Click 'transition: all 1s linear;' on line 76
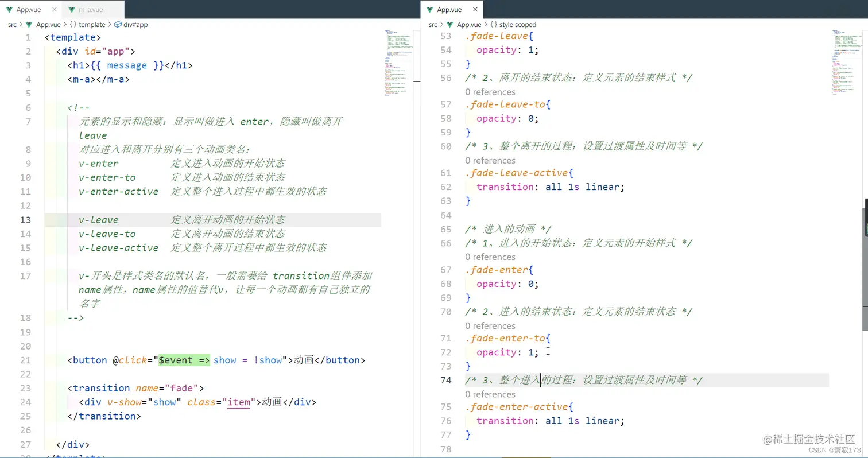Screen dimensions: 868x458 point(551,421)
